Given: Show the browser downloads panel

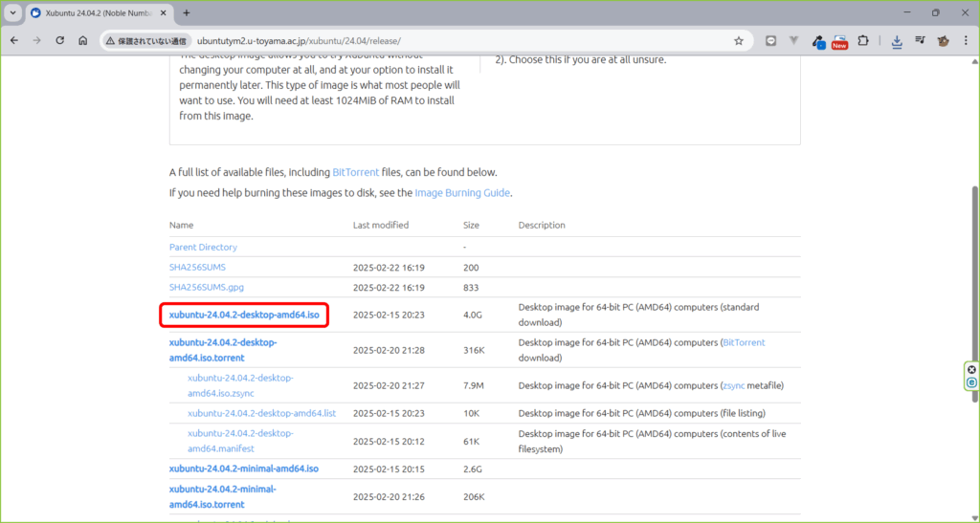Looking at the screenshot, I should 897,41.
